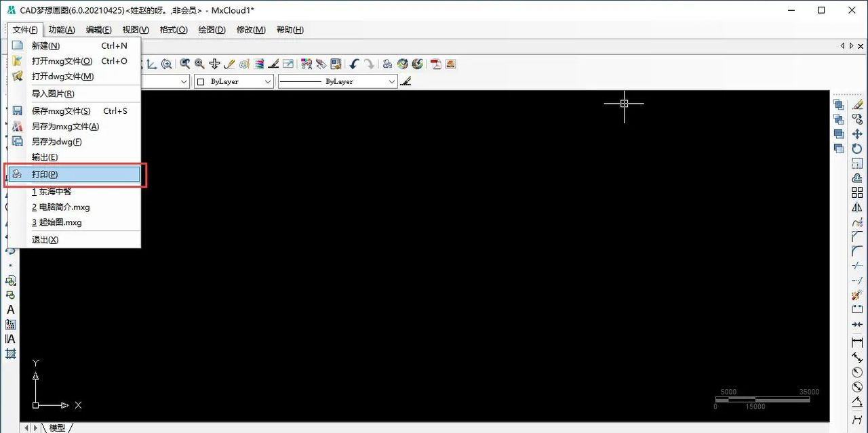The height and width of the screenshot is (433, 868).
Task: Select the Copy objects tool
Action: [857, 119]
